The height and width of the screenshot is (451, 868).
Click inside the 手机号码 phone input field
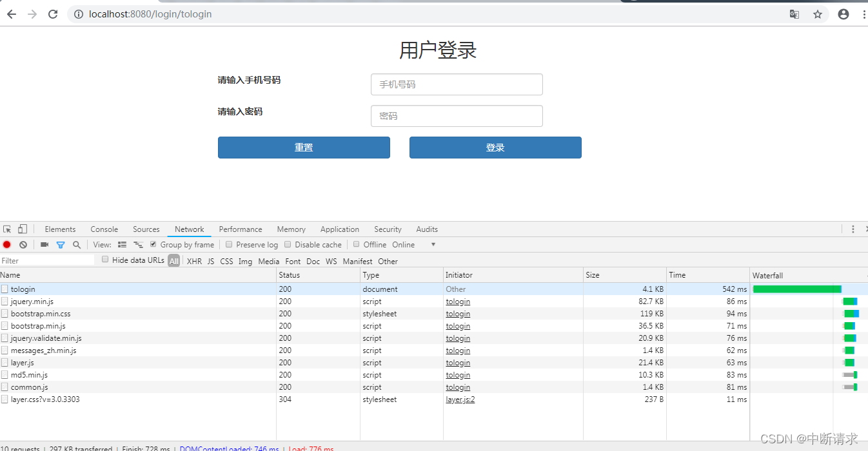pyautogui.click(x=457, y=84)
